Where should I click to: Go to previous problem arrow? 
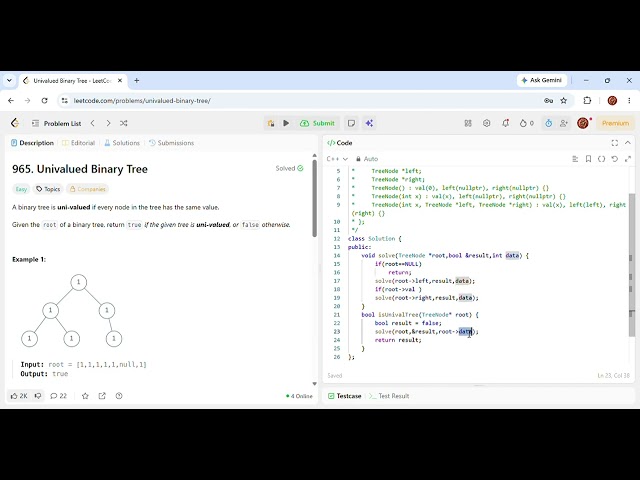click(93, 123)
